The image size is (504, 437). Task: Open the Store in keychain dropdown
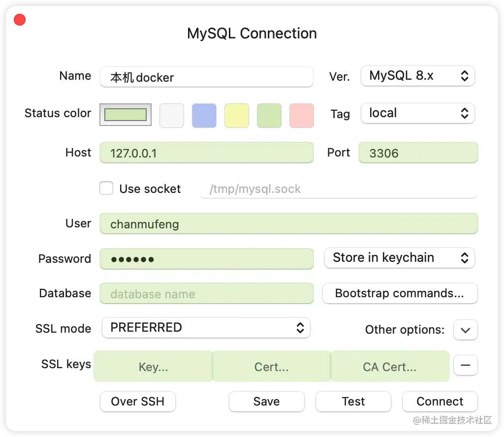pos(400,258)
